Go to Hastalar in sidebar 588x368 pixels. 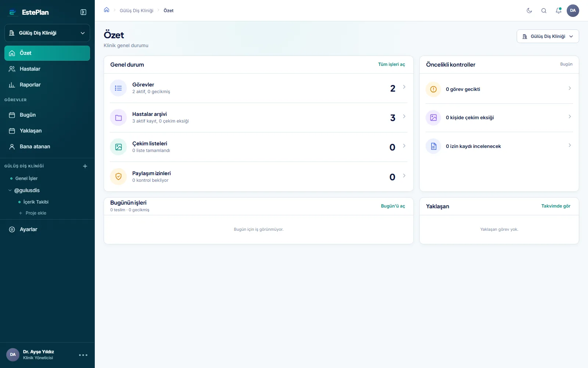[x=47, y=69]
